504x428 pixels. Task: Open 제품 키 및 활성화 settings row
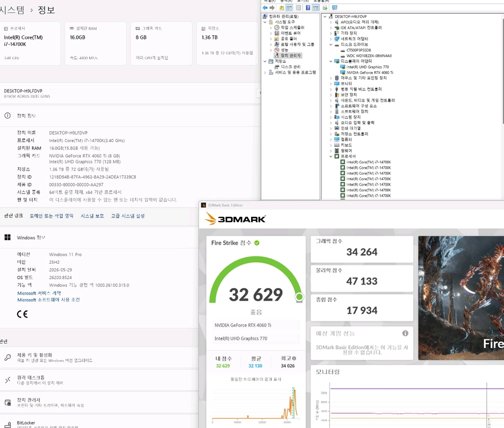[x=99, y=357]
